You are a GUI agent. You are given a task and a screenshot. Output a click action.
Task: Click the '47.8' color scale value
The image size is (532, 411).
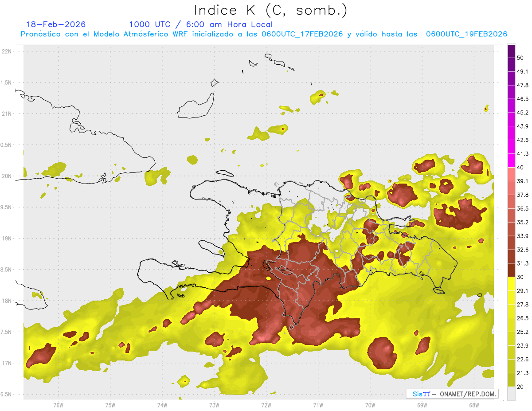tap(523, 85)
